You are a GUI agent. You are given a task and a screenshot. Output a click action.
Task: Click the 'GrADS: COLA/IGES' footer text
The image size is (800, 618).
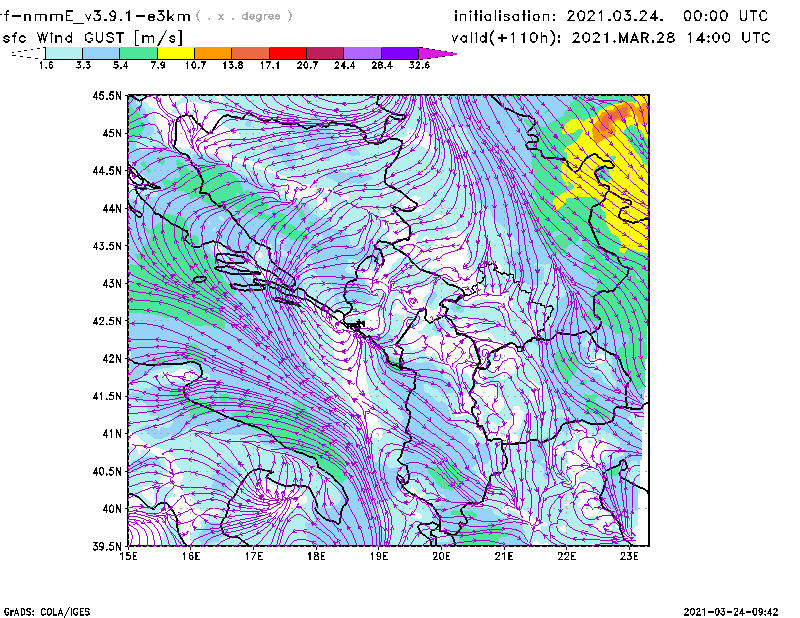[x=47, y=612]
